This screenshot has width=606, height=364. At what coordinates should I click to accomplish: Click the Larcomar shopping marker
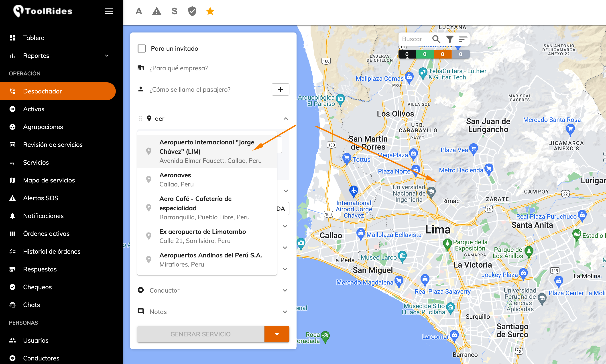pos(455,336)
